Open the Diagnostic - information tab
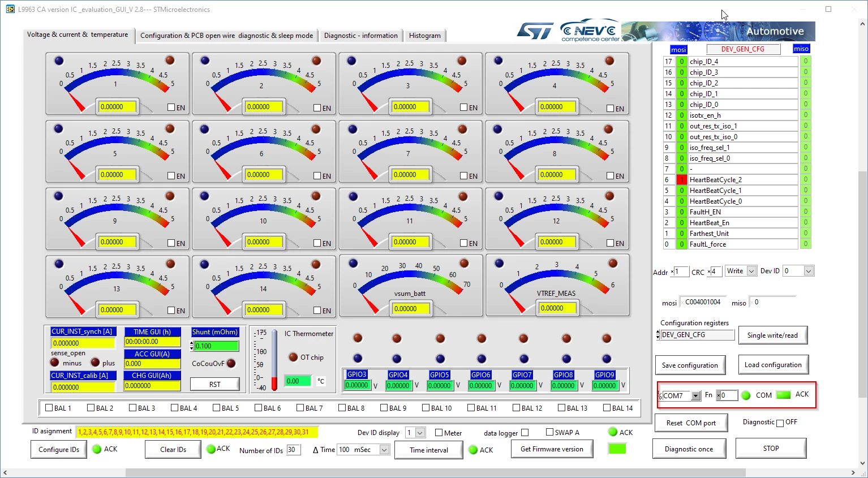Viewport: 868px width, 478px height. [x=361, y=35]
